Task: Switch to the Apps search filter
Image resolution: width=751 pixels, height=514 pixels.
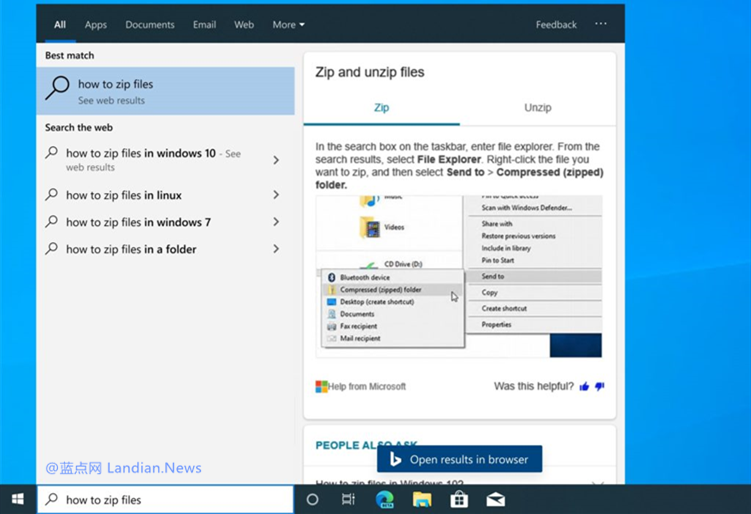Action: [x=96, y=24]
